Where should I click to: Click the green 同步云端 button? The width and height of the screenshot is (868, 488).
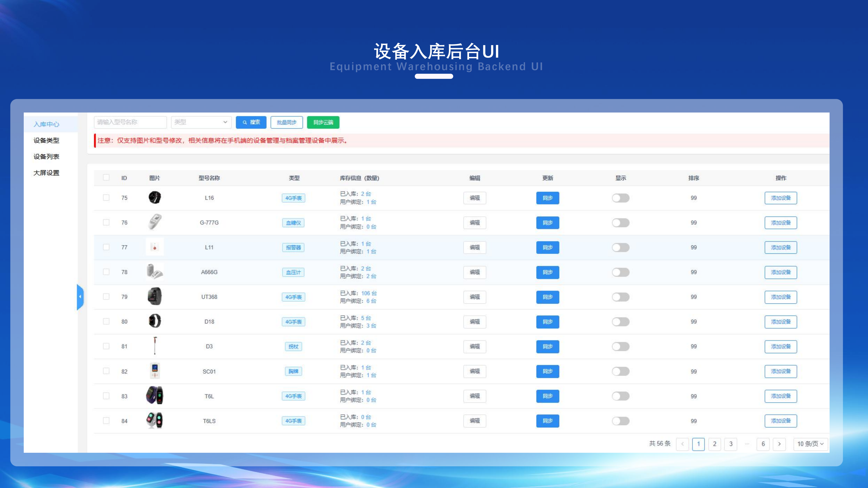(x=323, y=122)
